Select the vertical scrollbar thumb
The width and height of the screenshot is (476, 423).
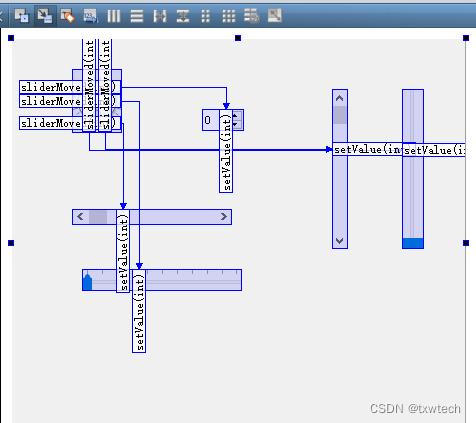pos(340,115)
